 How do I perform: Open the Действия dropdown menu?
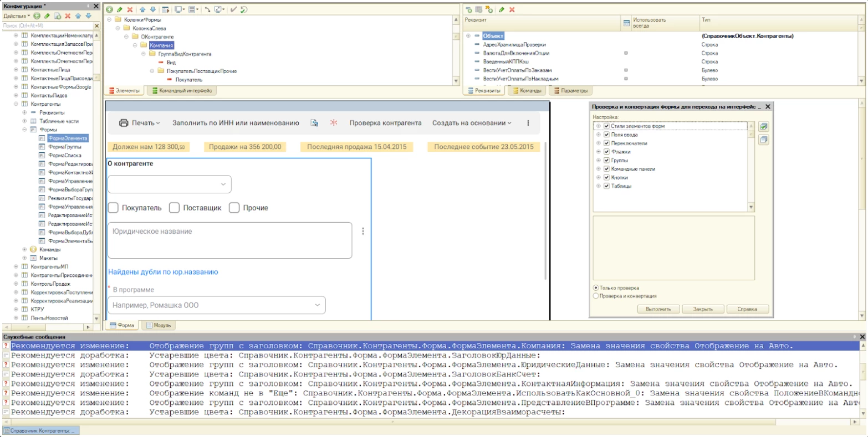point(17,16)
